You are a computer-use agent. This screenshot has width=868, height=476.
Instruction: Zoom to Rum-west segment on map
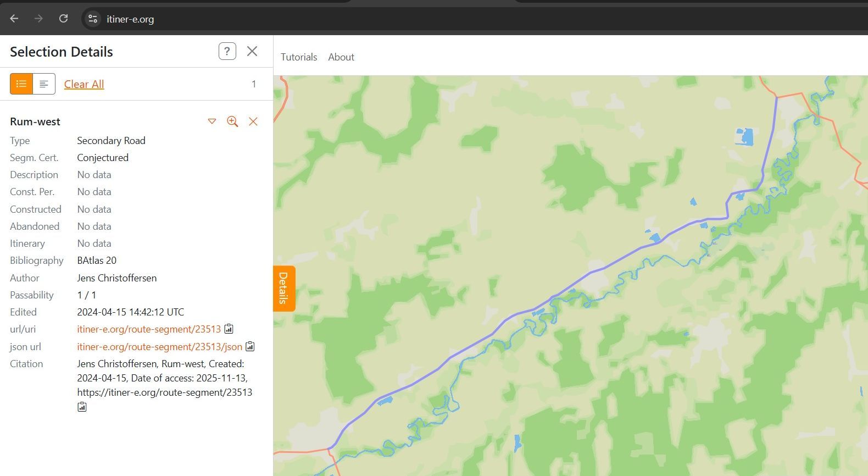tap(232, 121)
